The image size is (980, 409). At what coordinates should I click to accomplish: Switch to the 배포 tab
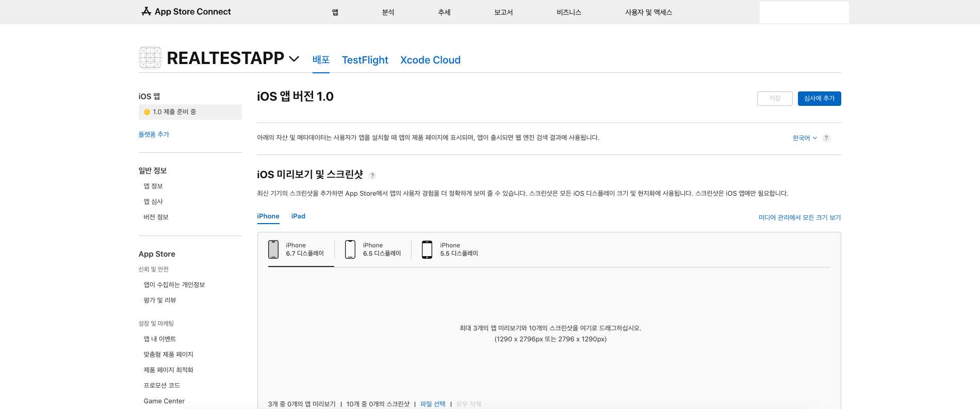click(321, 60)
